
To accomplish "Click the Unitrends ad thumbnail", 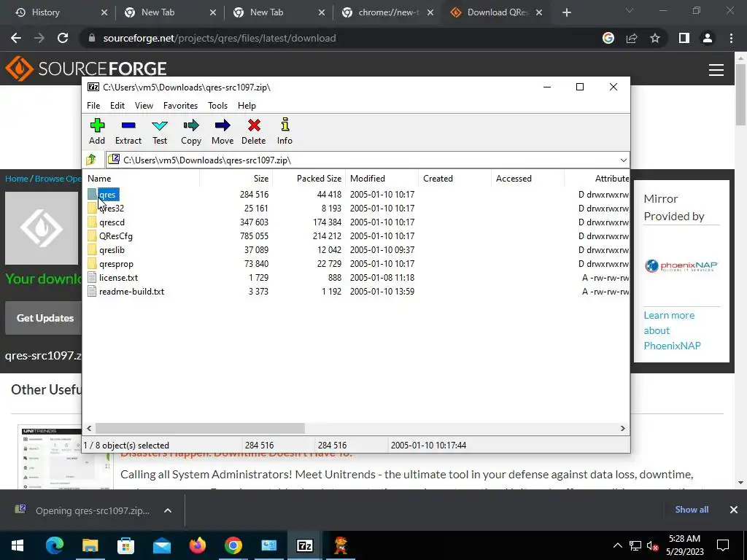I will pos(50,458).
